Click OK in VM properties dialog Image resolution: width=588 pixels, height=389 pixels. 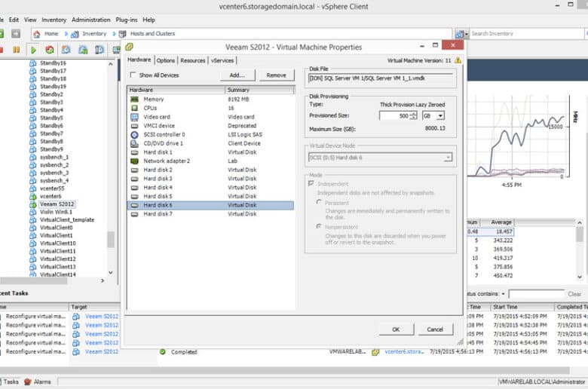tap(396, 329)
